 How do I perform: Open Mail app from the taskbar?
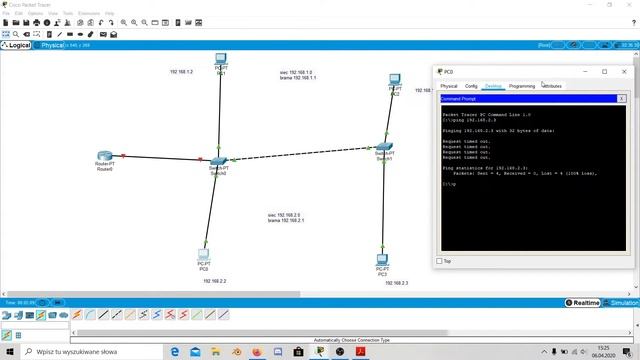click(195, 351)
